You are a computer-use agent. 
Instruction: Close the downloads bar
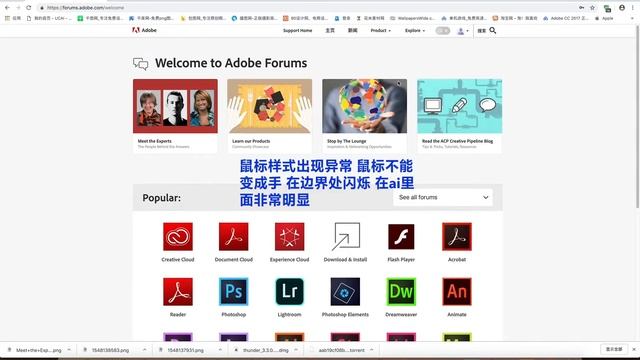point(634,349)
